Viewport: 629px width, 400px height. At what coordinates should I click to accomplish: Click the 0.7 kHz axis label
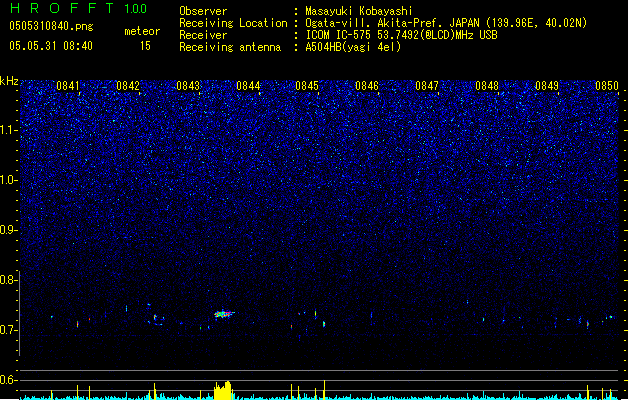(x=8, y=330)
